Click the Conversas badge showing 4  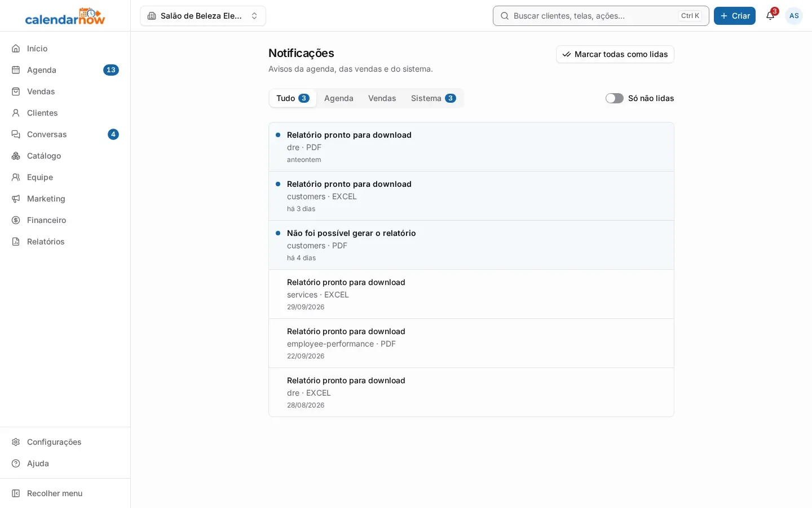coord(113,134)
